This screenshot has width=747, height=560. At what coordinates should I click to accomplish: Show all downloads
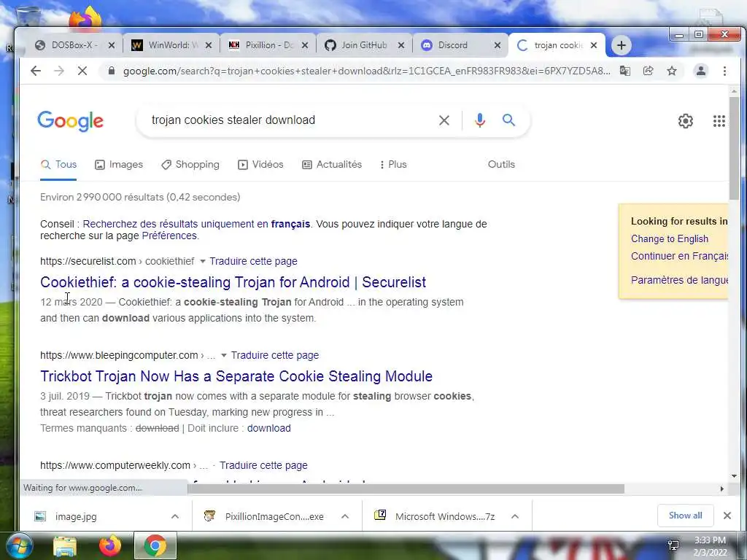pyautogui.click(x=685, y=516)
